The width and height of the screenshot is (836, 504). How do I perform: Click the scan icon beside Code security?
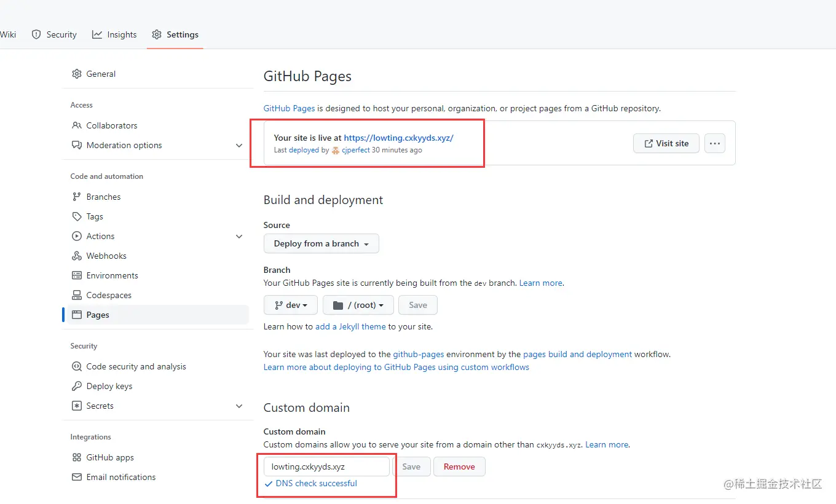[77, 366]
